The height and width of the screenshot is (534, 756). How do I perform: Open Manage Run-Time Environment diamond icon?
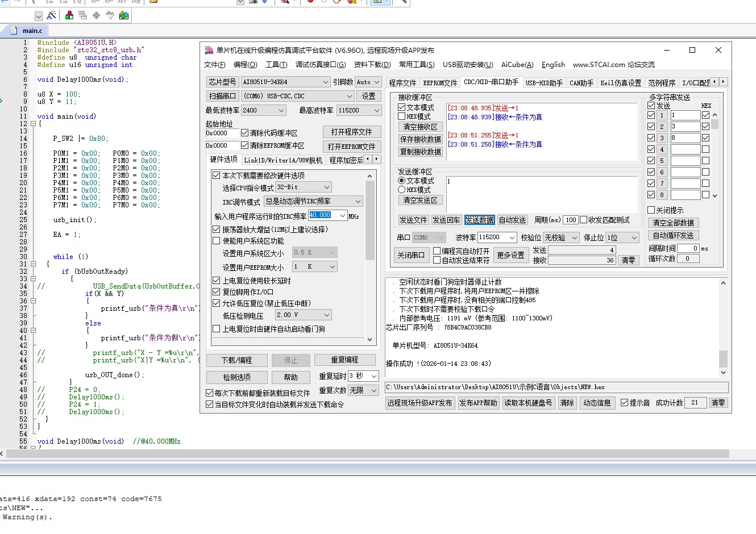click(97, 15)
